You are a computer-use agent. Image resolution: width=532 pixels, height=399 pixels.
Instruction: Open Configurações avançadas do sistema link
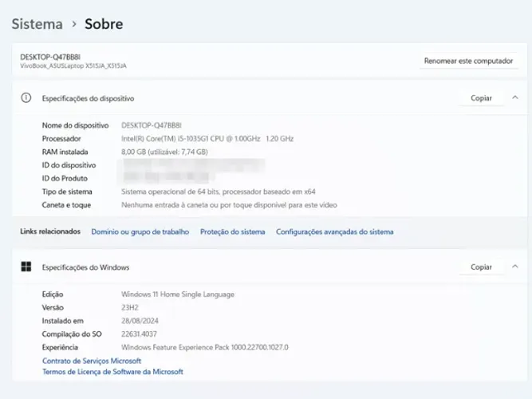coord(335,232)
